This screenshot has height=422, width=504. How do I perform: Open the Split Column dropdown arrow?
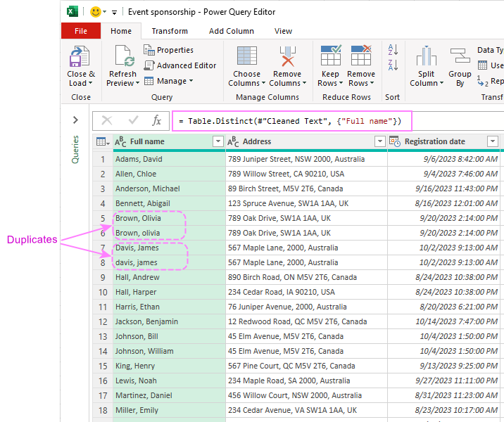point(441,83)
